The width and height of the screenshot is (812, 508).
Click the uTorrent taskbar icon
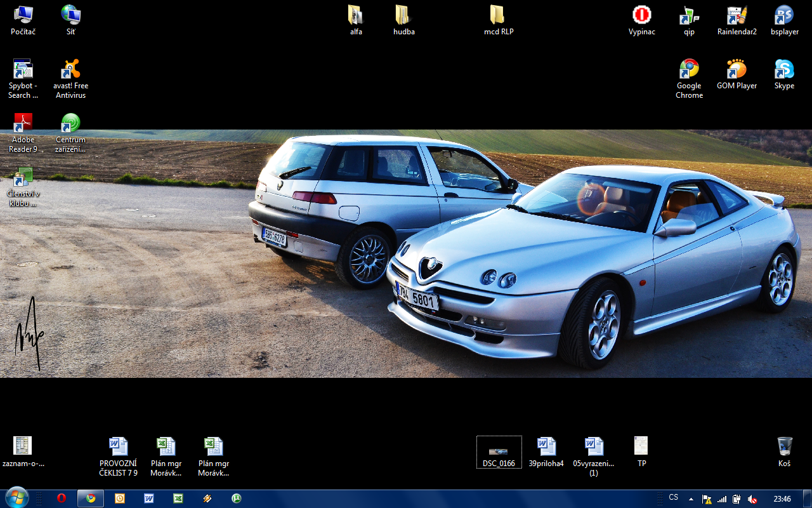(237, 498)
